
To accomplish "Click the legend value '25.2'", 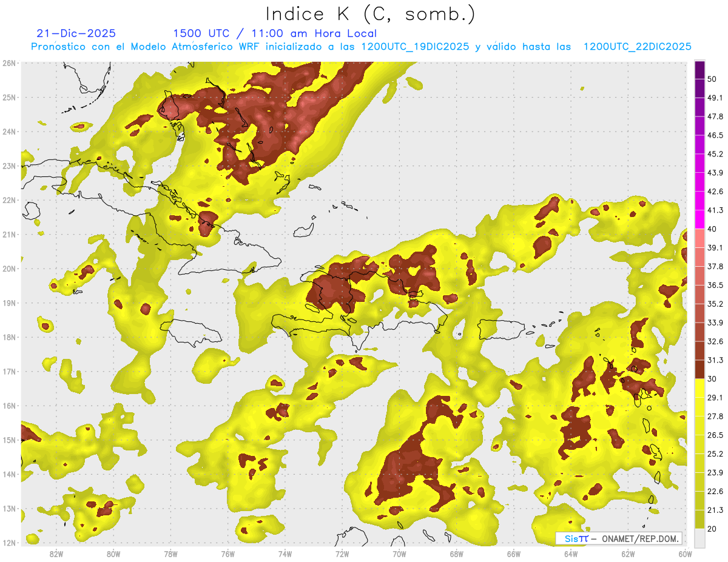I will pos(715,454).
